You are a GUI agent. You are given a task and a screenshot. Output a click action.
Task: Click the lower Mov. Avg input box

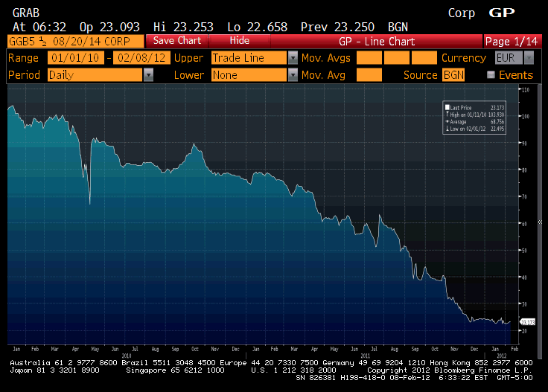tap(369, 74)
